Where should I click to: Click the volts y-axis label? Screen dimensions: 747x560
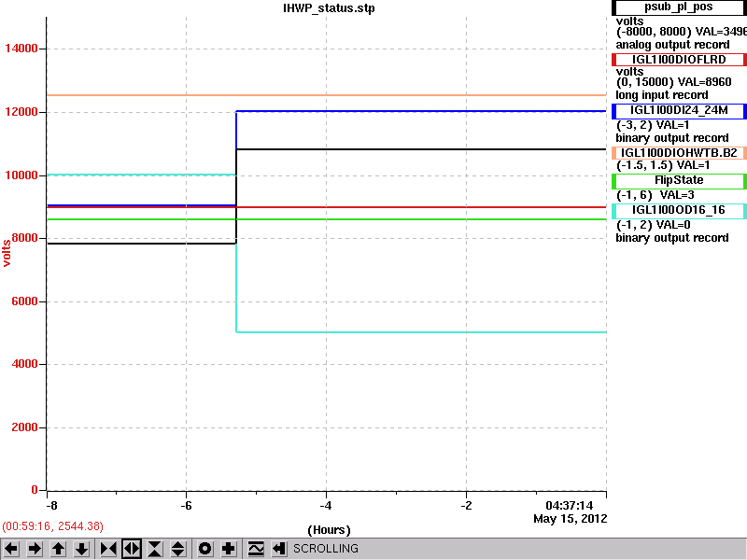7,253
